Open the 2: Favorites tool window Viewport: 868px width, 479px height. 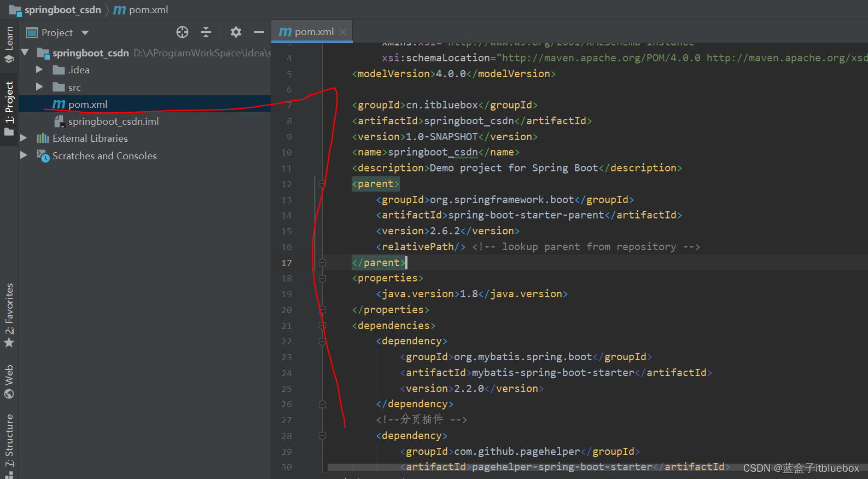[9, 315]
